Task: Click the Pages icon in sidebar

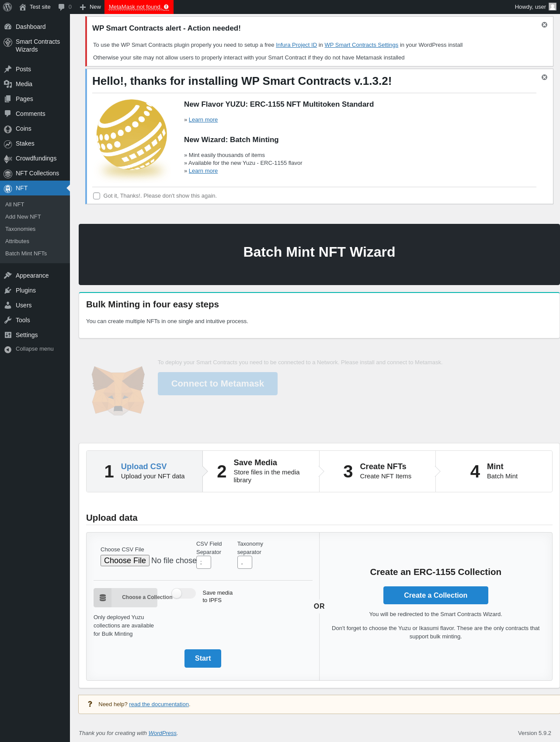Action: 8,99
